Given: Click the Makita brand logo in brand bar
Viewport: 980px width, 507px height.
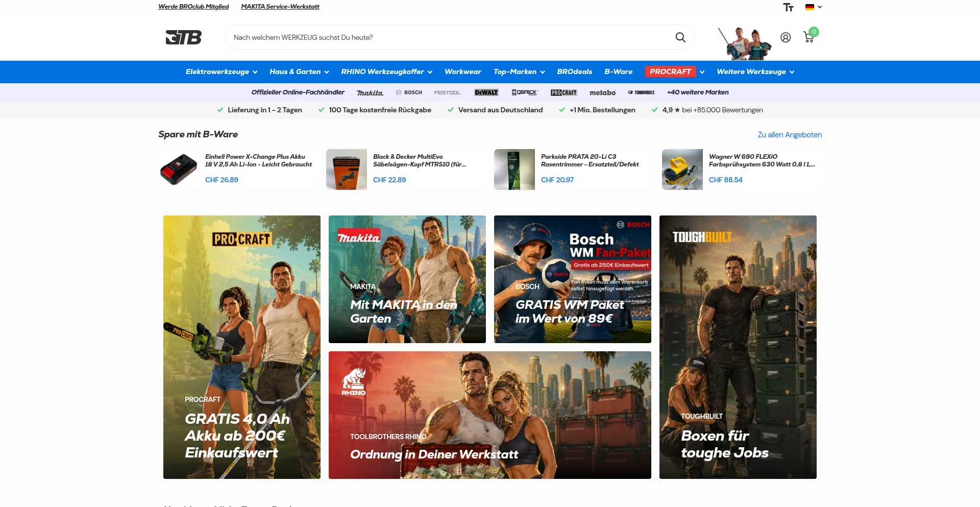Looking at the screenshot, I should 370,92.
